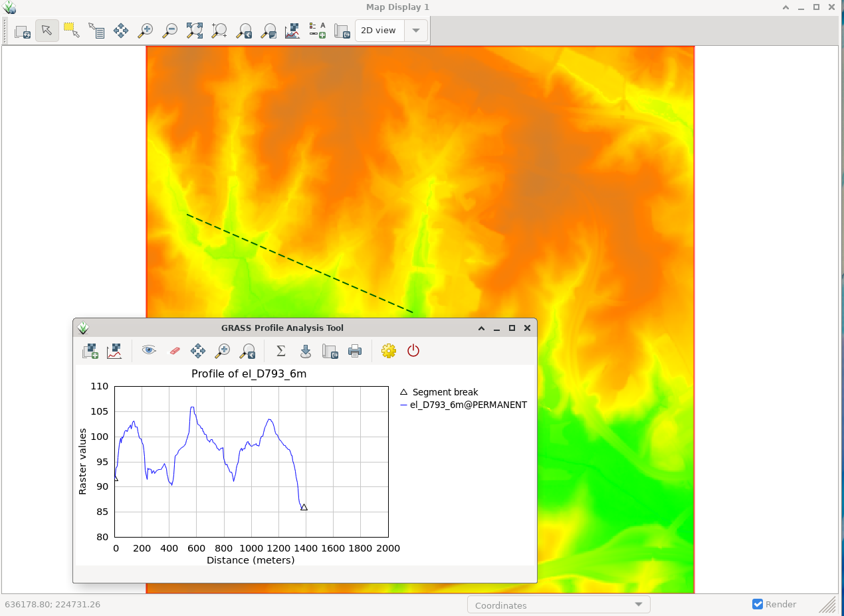Screen dimensions: 844x616
Task: Click the coordinate readout 636178.80; 224731.26
Action: point(53,605)
